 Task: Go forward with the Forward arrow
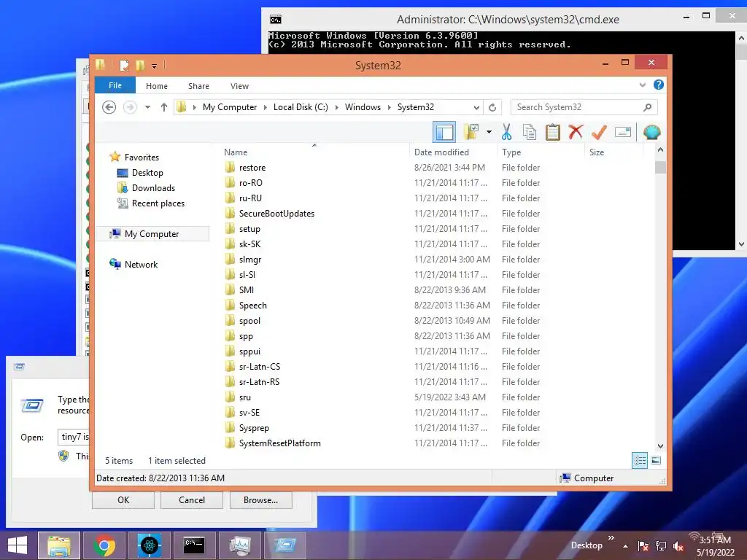click(130, 107)
